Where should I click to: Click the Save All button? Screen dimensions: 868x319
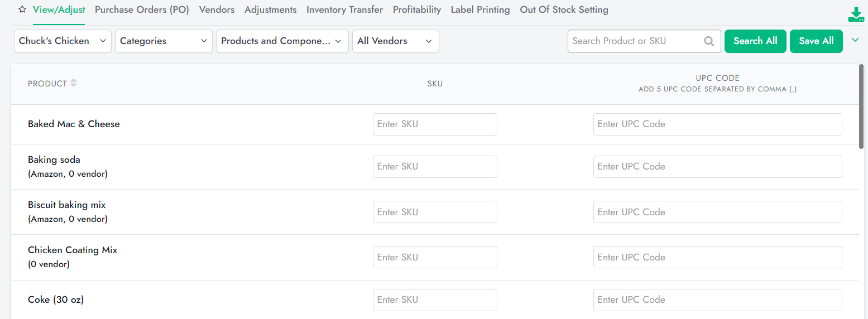[x=816, y=41]
